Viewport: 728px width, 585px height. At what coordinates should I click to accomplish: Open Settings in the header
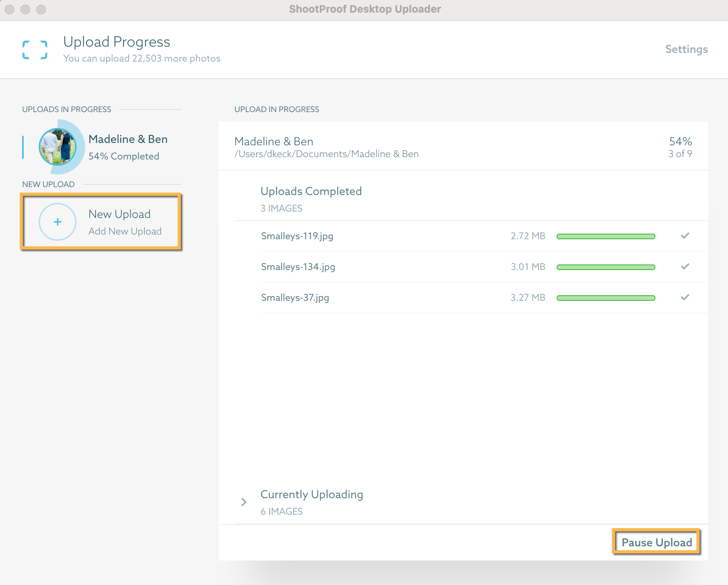[686, 49]
